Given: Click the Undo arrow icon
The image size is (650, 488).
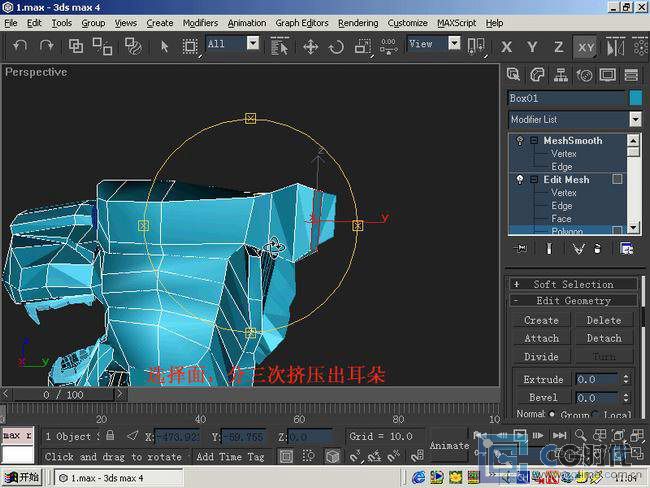Looking at the screenshot, I should [x=19, y=46].
